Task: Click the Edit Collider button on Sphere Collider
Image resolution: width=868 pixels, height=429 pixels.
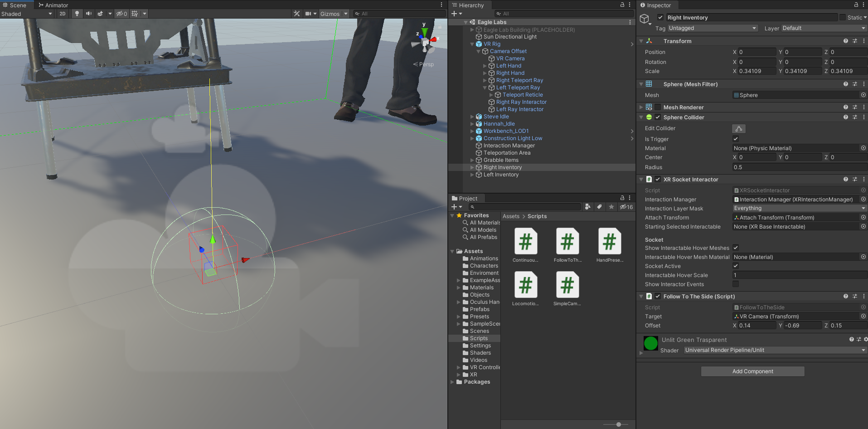Action: (x=738, y=129)
